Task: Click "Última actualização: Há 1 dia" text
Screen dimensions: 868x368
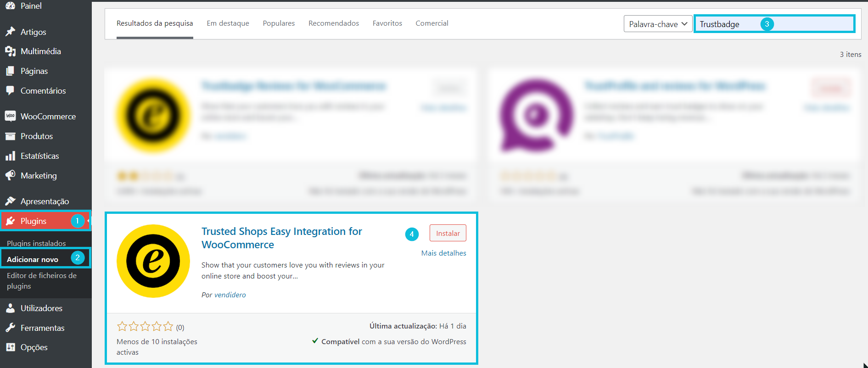Action: 418,326
